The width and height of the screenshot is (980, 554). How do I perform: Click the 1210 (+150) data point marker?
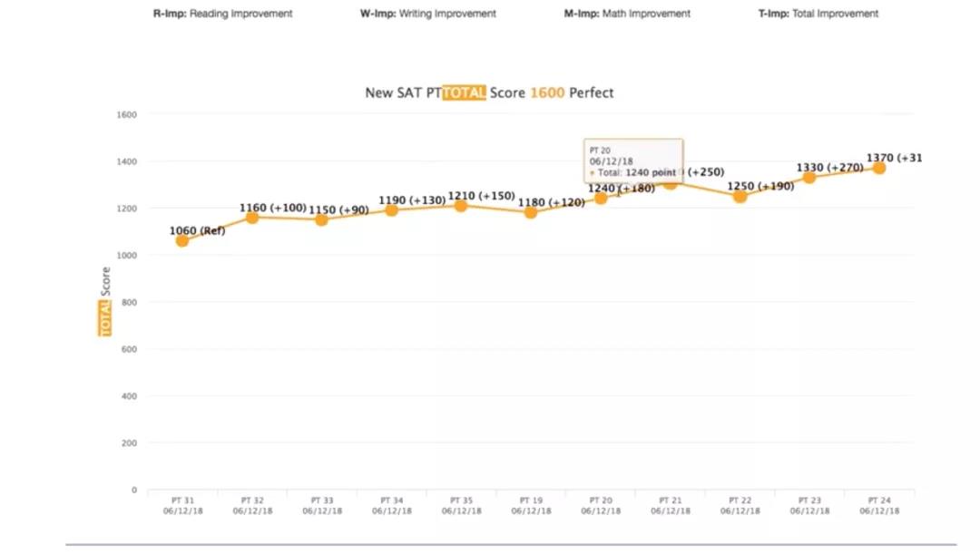461,206
